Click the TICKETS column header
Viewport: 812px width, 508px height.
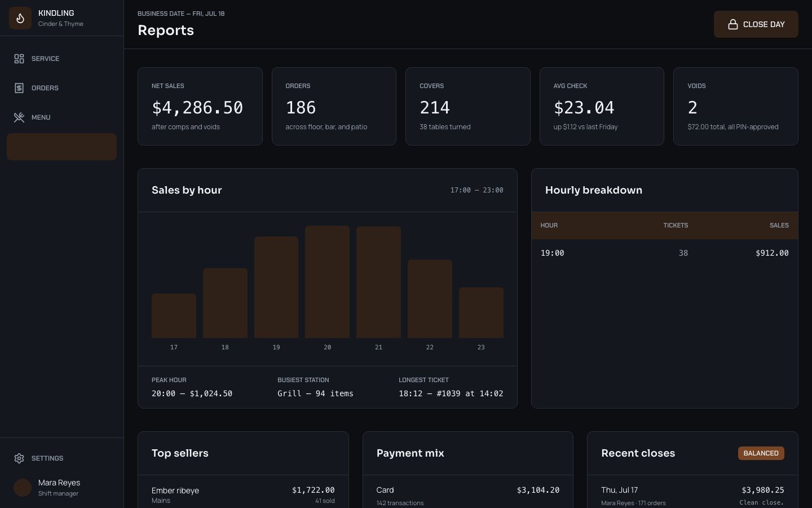[676, 225]
